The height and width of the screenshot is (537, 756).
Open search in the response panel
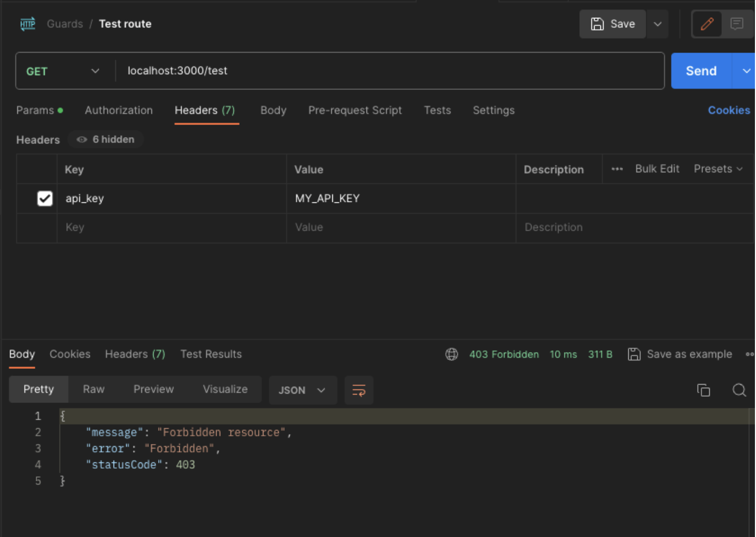tap(739, 390)
